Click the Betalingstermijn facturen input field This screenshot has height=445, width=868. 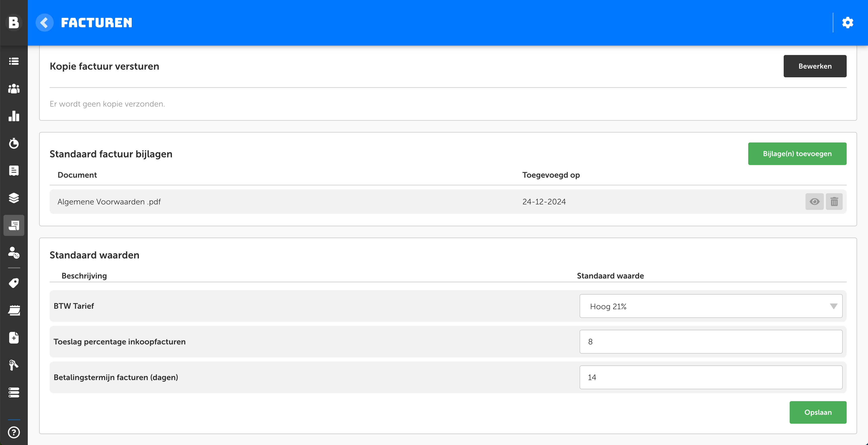click(710, 377)
